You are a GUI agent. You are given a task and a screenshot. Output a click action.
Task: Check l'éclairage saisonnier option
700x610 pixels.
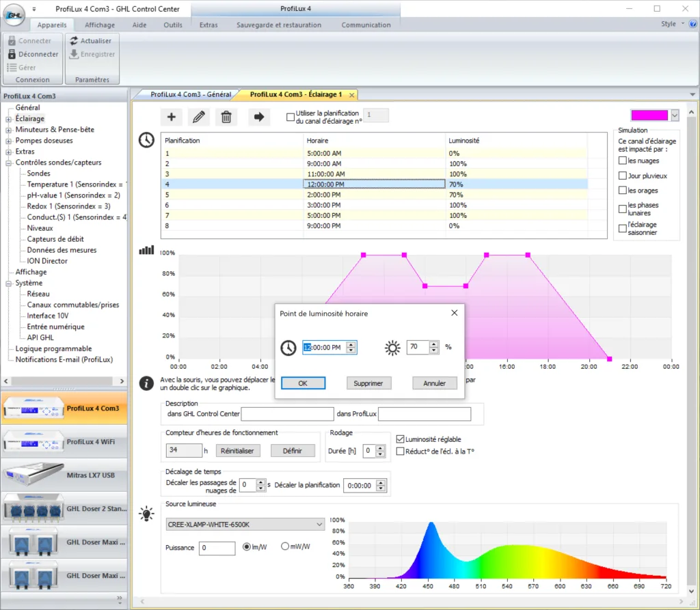click(x=623, y=228)
